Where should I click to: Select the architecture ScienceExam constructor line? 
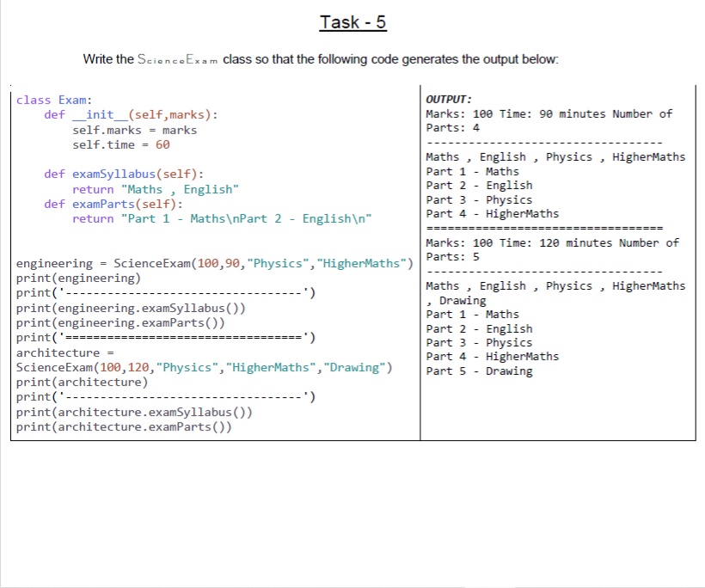coord(205,370)
